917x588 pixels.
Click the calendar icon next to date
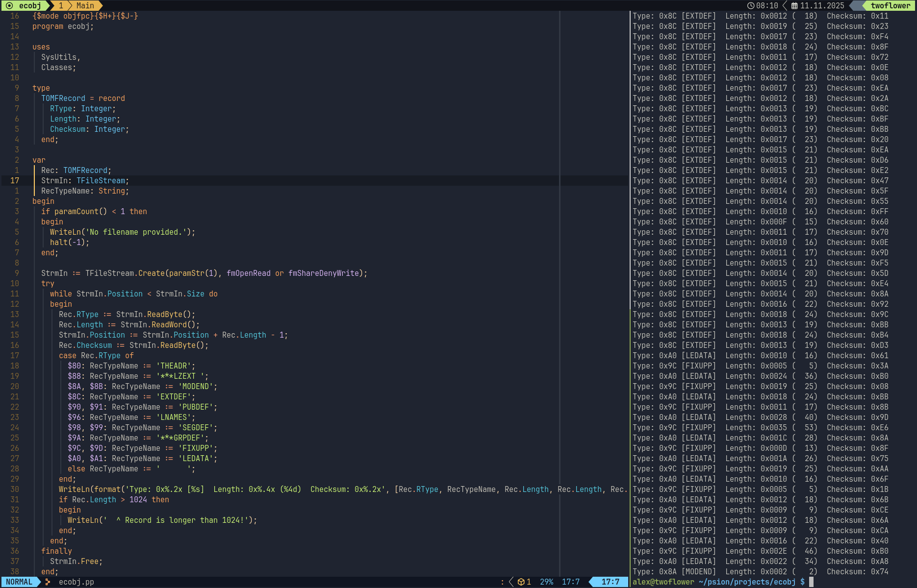coord(794,5)
